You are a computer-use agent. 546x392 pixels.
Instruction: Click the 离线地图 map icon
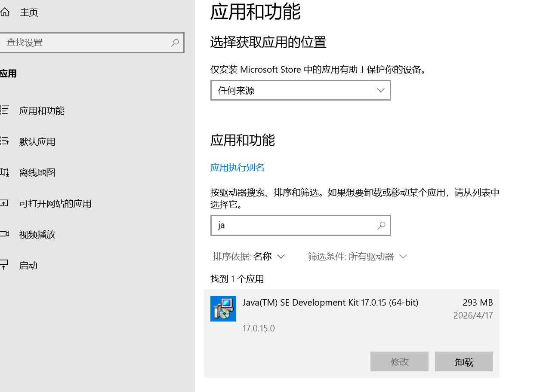click(x=4, y=172)
